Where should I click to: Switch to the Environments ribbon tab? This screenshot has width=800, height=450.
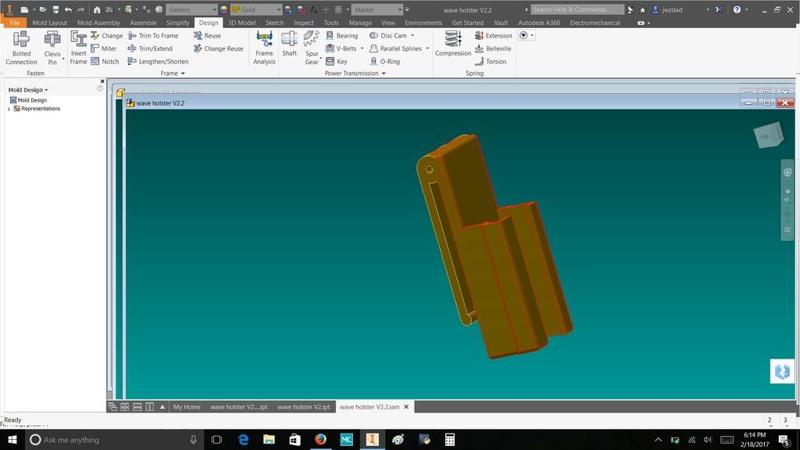coord(423,22)
